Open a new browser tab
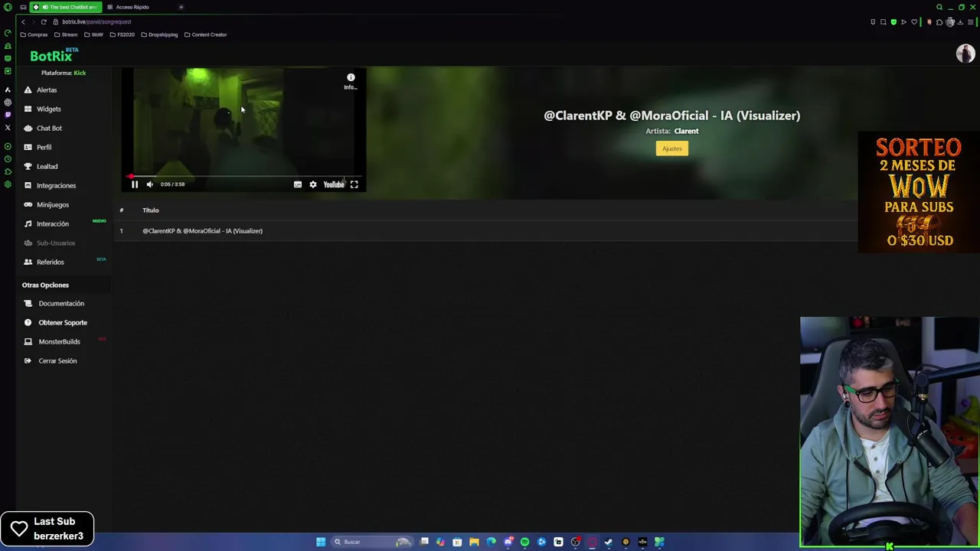 click(x=181, y=7)
